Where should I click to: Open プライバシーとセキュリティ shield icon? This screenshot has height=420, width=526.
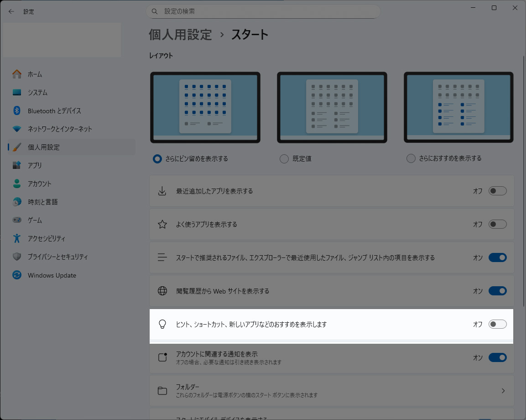tap(17, 257)
